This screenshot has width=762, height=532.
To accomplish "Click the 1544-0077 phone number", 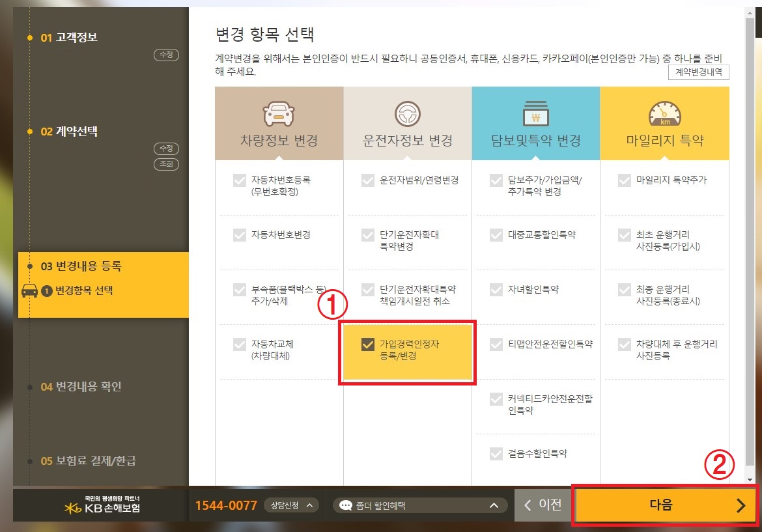I will 226,505.
